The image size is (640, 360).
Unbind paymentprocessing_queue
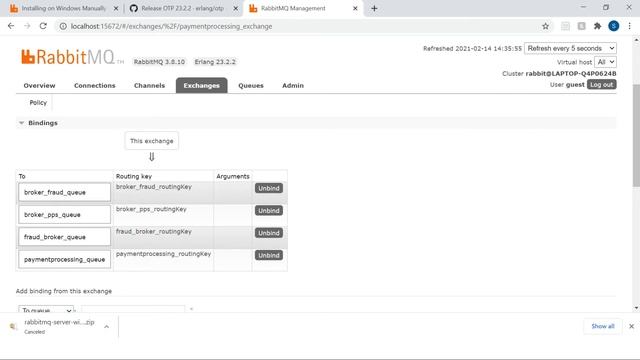[x=269, y=255]
